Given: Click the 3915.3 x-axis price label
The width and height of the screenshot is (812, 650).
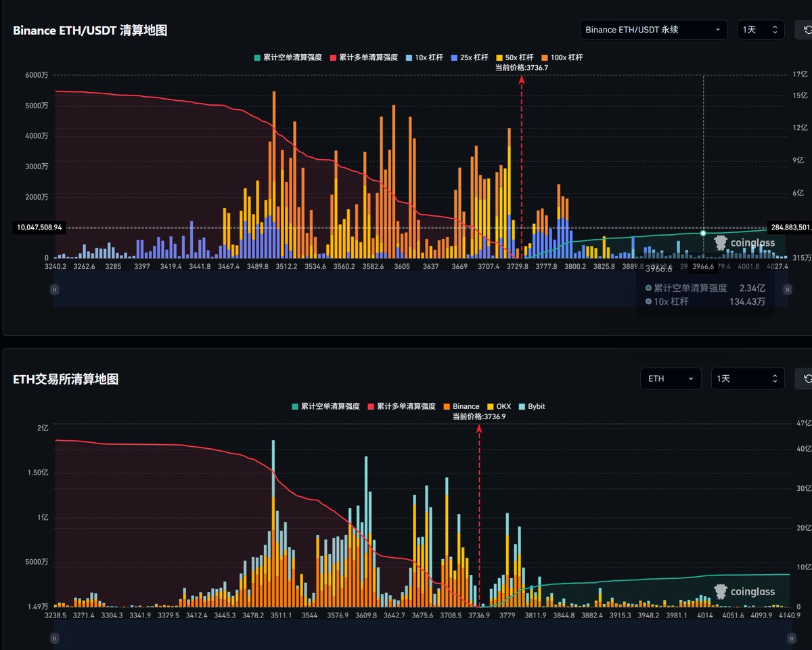Looking at the screenshot, I should [x=620, y=615].
